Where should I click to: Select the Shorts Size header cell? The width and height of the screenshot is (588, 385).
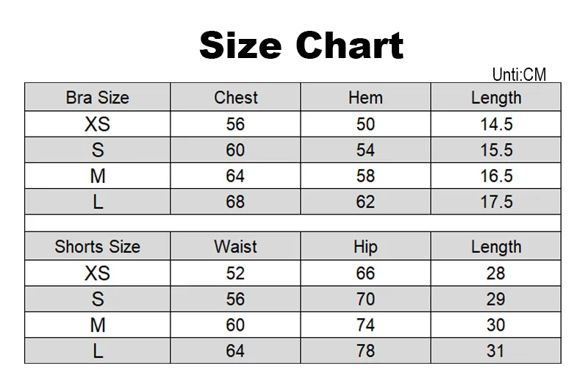coord(98,246)
